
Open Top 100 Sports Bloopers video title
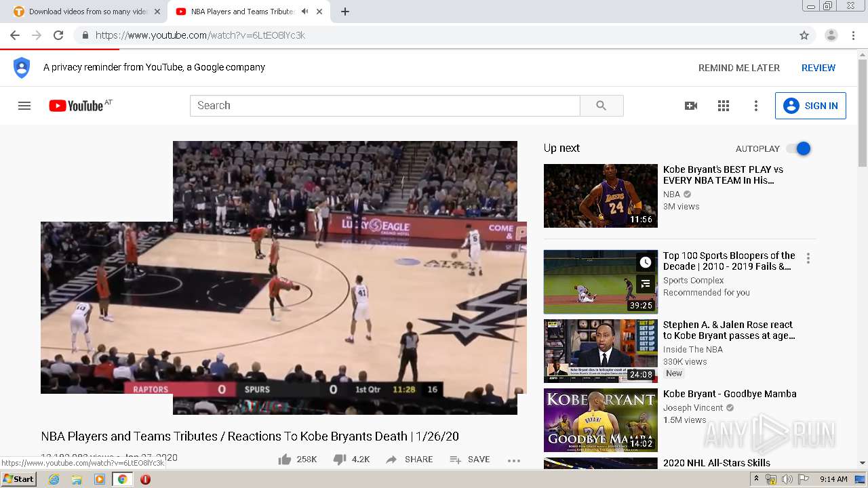pyautogui.click(x=729, y=261)
